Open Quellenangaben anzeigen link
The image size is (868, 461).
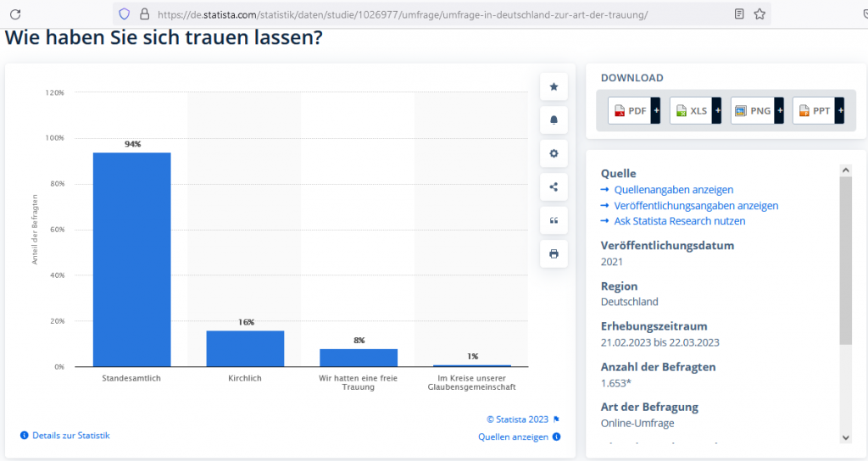[673, 190]
